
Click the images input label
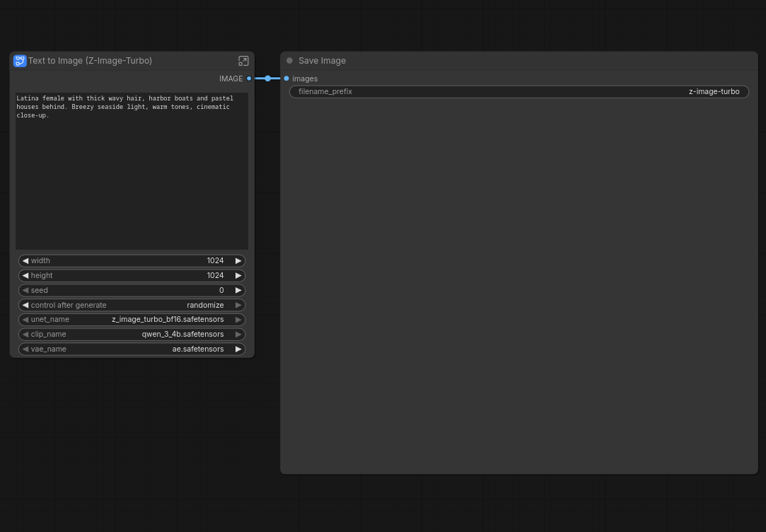pyautogui.click(x=305, y=79)
